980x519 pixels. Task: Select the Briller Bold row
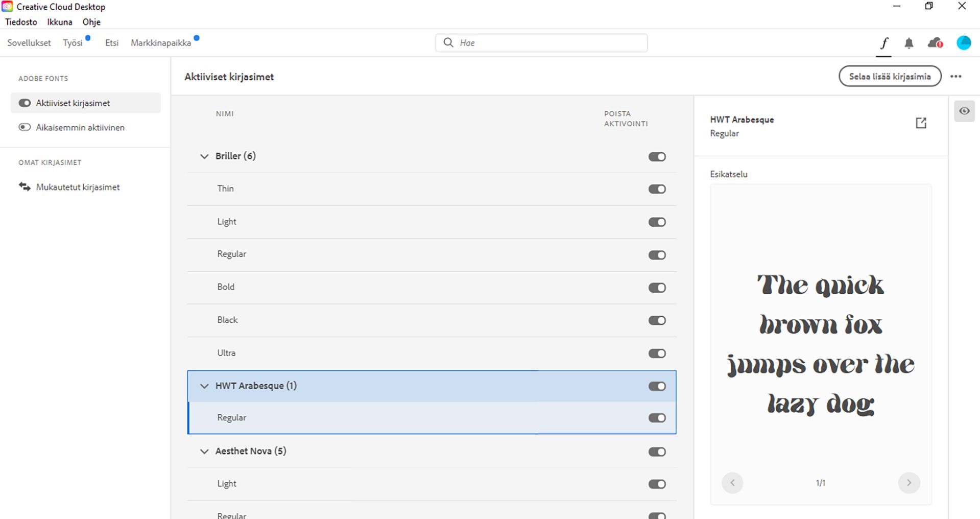coord(432,288)
